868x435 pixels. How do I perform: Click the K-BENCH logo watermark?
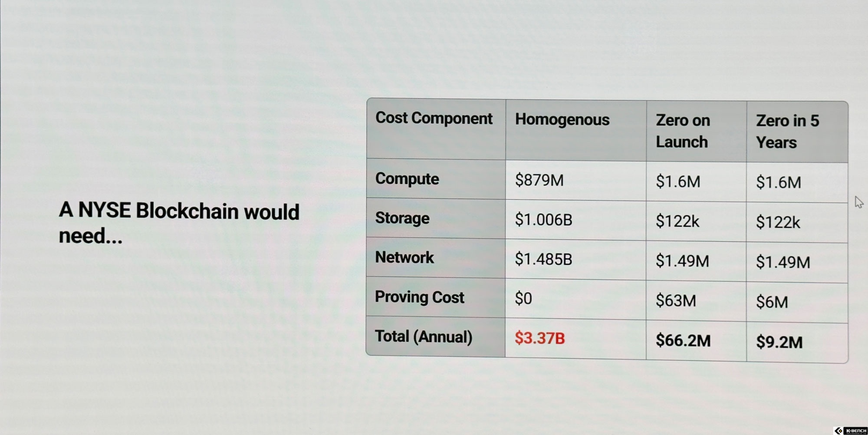pyautogui.click(x=851, y=430)
